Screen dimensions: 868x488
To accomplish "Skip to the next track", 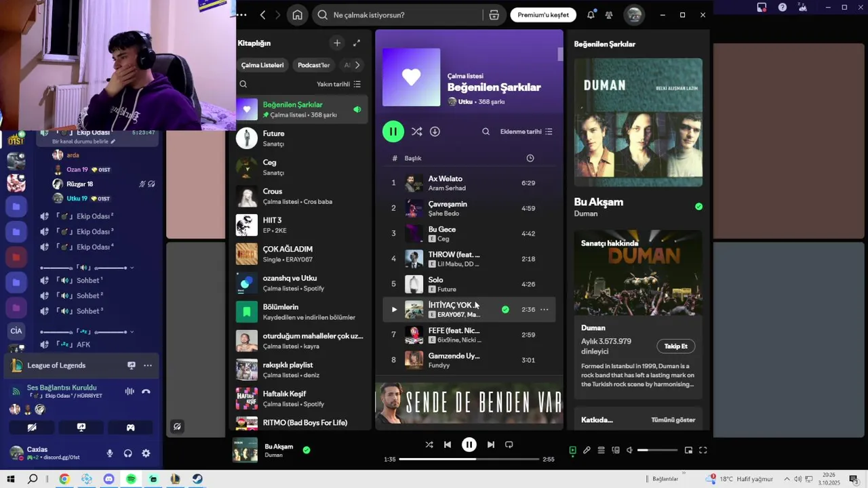I will pos(491,445).
